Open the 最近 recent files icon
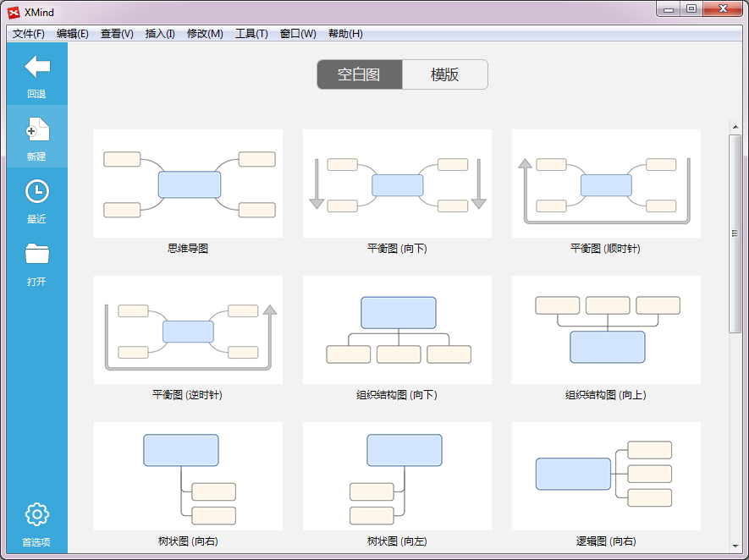The height and width of the screenshot is (560, 749). pyautogui.click(x=36, y=190)
